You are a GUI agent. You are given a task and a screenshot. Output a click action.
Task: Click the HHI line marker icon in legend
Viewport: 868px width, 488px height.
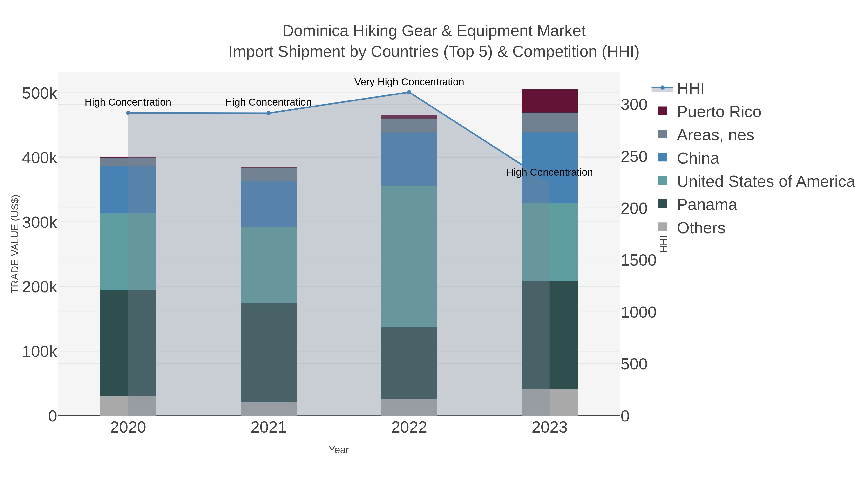tap(663, 88)
